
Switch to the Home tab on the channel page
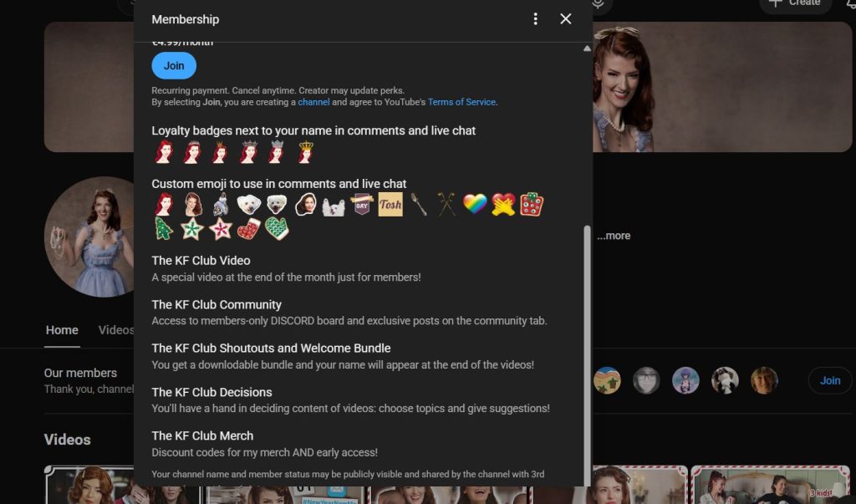62,330
